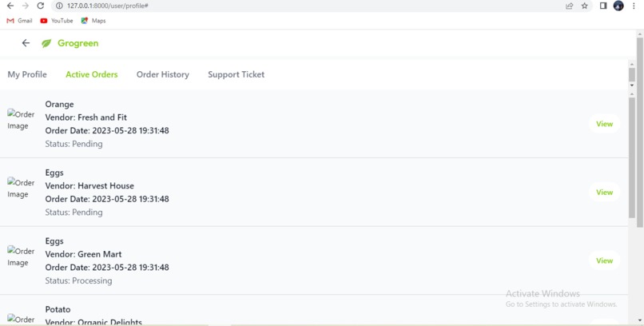This screenshot has width=644, height=326.
Task: Open the Support Ticket tab
Action: pos(236,74)
